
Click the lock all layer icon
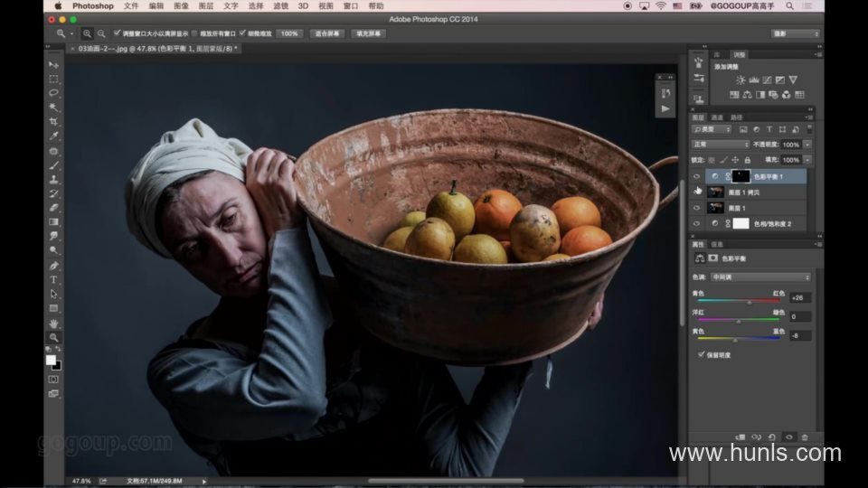[x=748, y=160]
